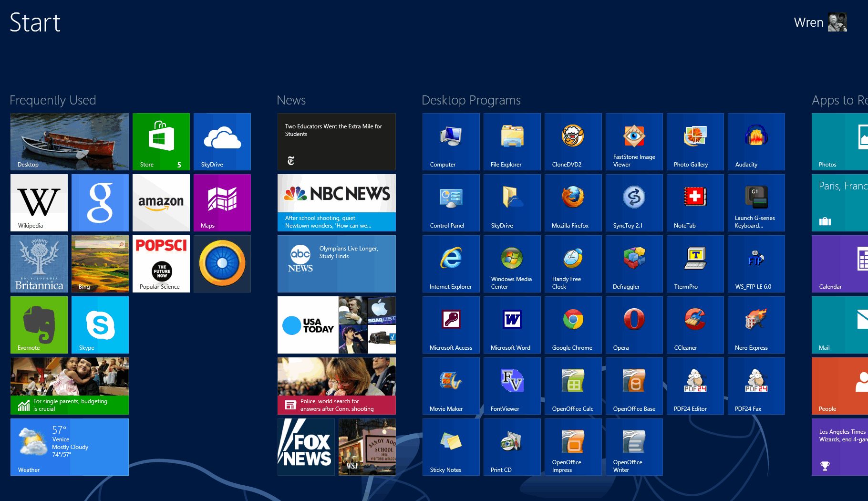Open the NBC News tile

tap(337, 203)
